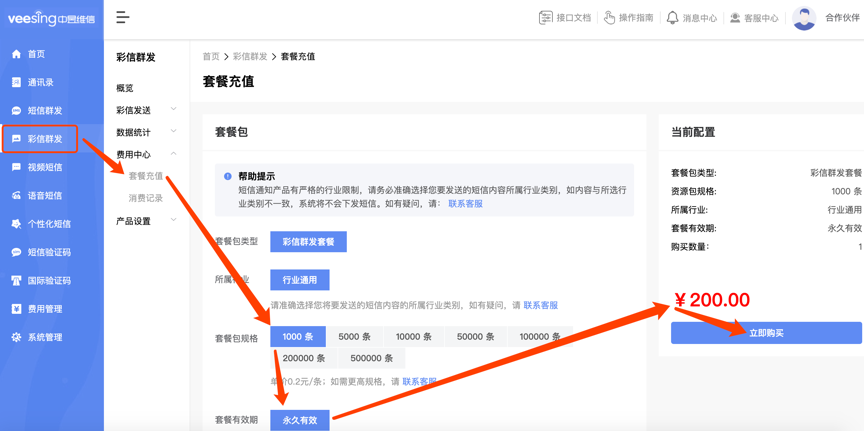Open 概览 in the 彩信群发 submenu

point(125,88)
